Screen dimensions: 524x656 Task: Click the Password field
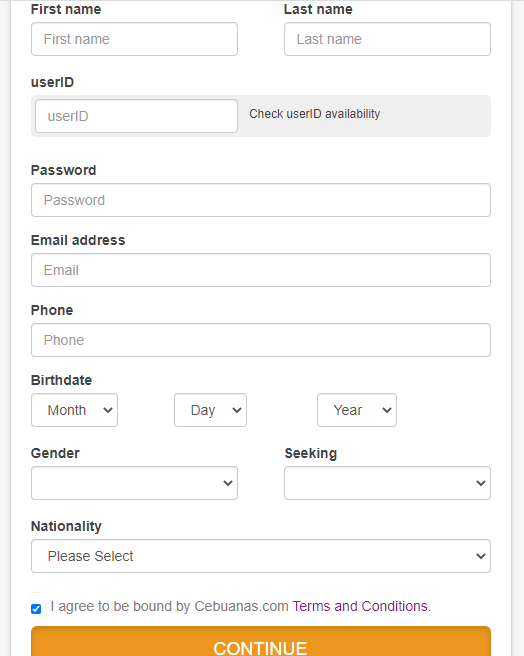tap(261, 200)
